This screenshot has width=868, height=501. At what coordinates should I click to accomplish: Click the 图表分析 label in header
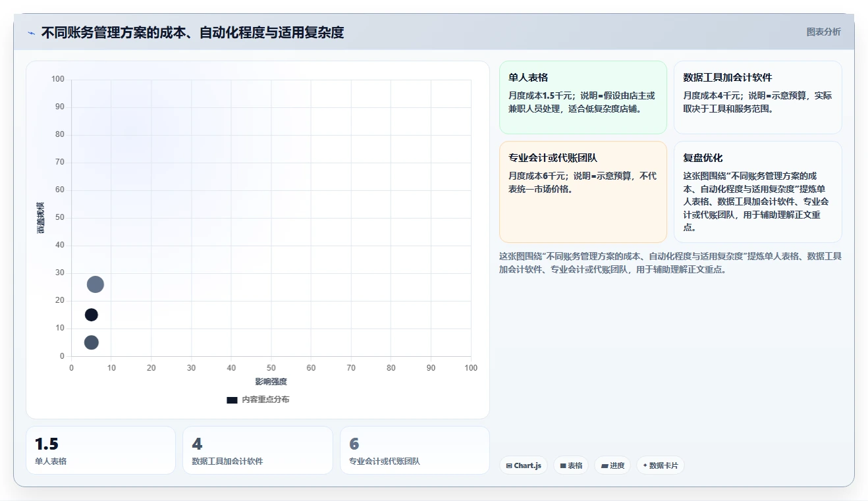click(x=823, y=32)
